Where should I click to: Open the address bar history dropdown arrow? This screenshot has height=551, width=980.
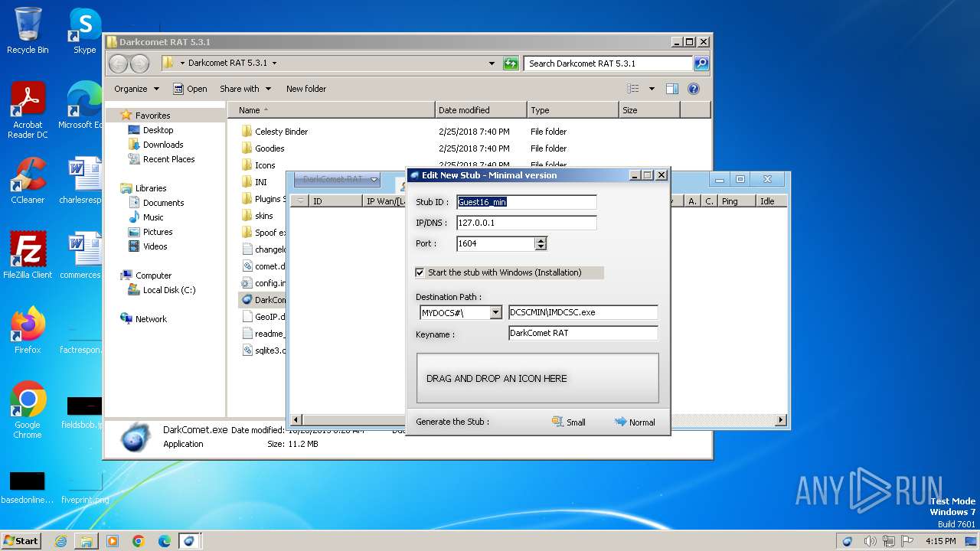click(492, 64)
